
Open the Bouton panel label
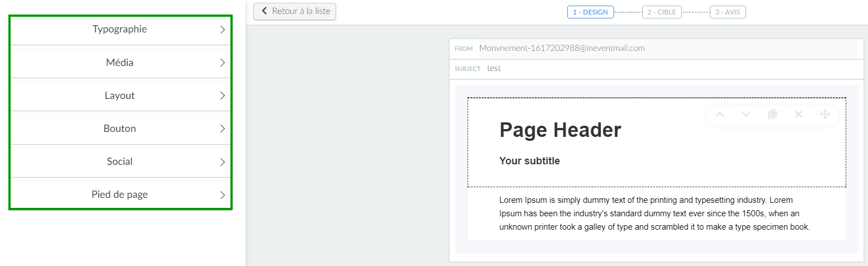tap(120, 129)
